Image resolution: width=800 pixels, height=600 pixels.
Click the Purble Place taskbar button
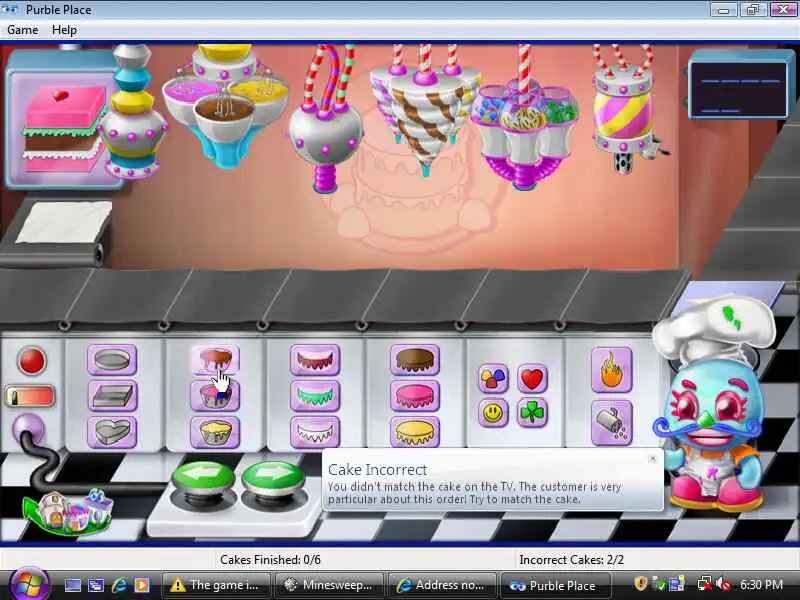click(556, 585)
